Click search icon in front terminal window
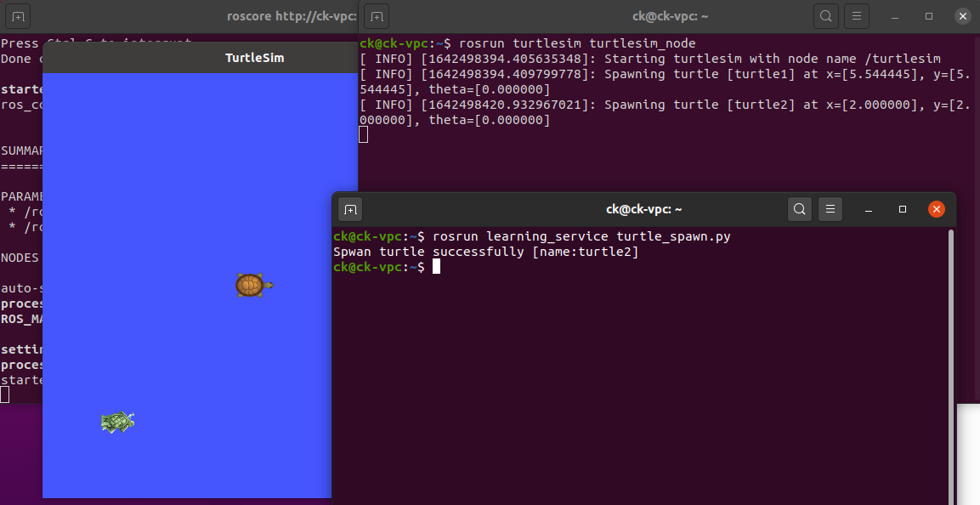 [799, 209]
